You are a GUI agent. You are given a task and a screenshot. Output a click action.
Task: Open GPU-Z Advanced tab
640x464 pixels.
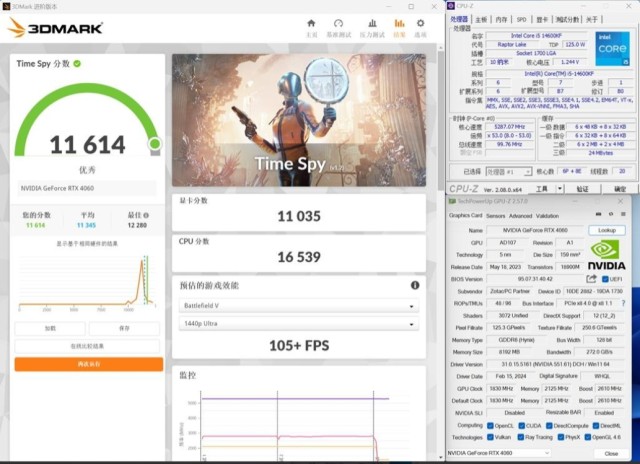tap(520, 216)
